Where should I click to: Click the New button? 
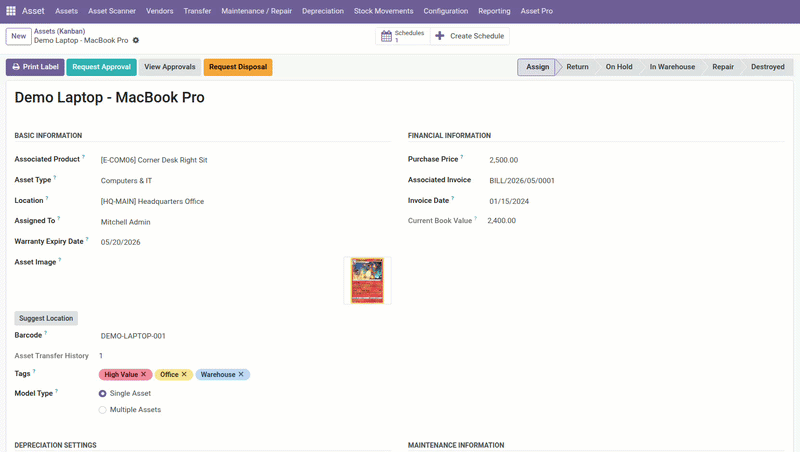pyautogui.click(x=18, y=36)
